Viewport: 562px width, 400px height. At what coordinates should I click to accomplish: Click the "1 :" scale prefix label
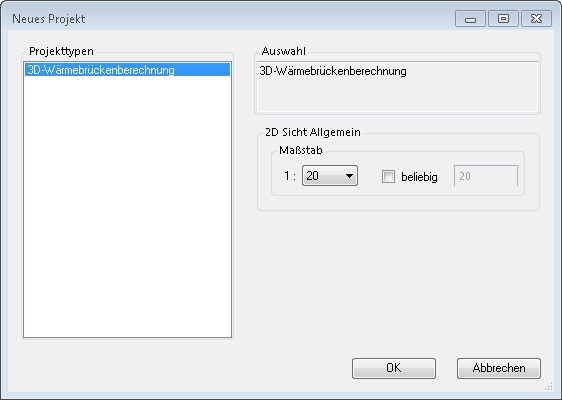(290, 176)
